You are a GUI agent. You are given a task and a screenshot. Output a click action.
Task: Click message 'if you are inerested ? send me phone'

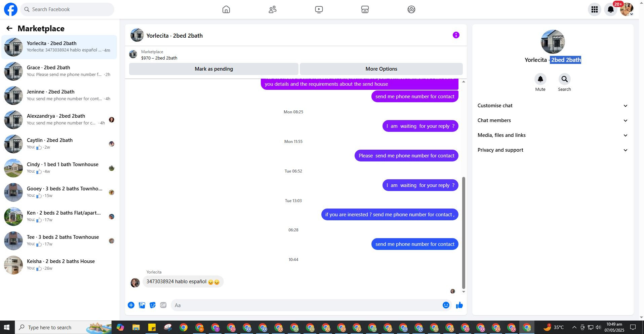point(390,215)
